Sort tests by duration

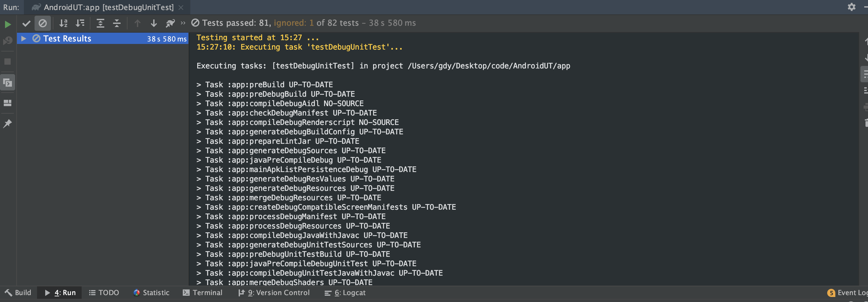(80, 23)
